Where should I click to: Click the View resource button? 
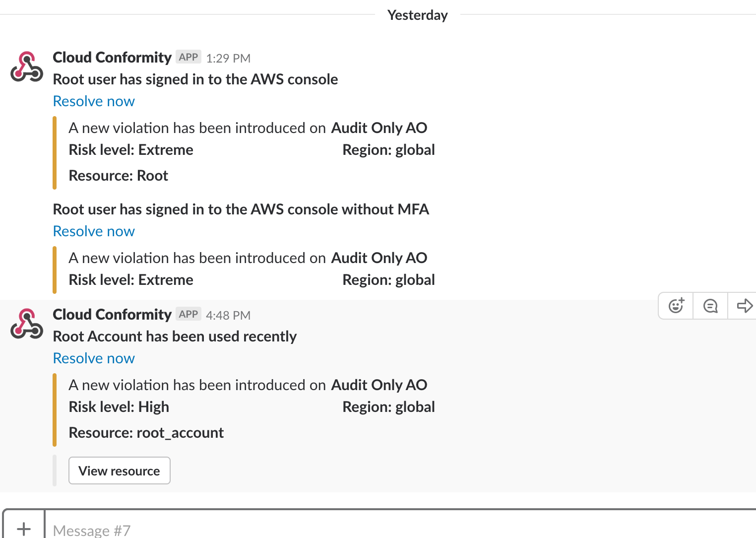click(119, 471)
